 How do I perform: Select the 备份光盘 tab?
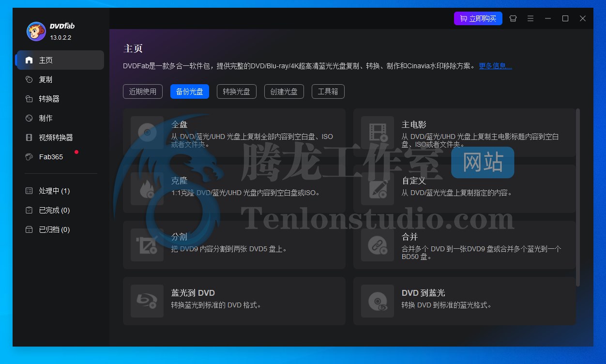point(190,91)
